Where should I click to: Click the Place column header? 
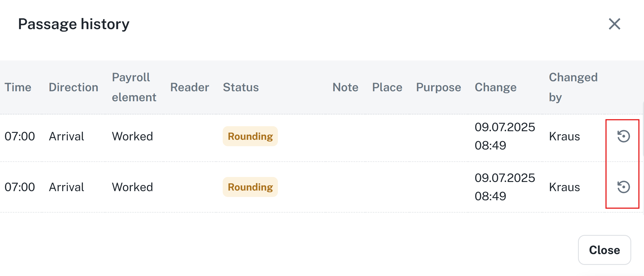pyautogui.click(x=387, y=87)
